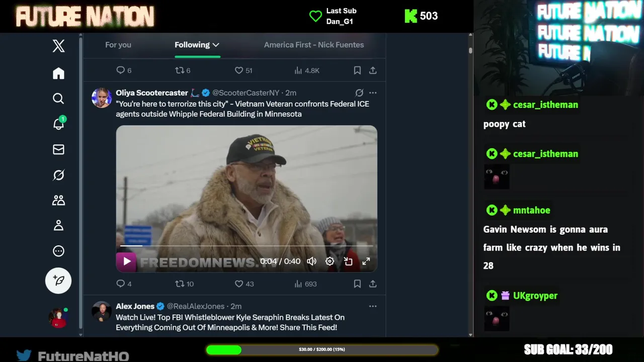The width and height of the screenshot is (644, 362).
Task: Click Grok explain icon on Scootercaster post
Action: (359, 93)
